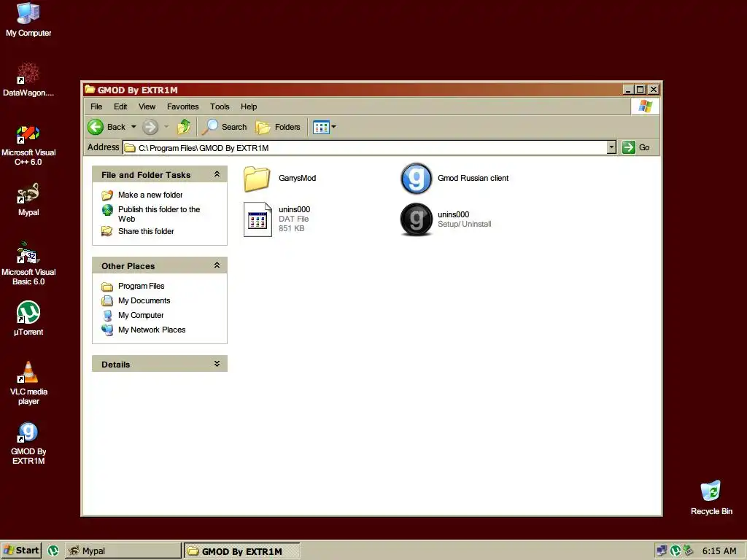The image size is (747, 560).
Task: Click the Views toolbar icon
Action: (321, 127)
